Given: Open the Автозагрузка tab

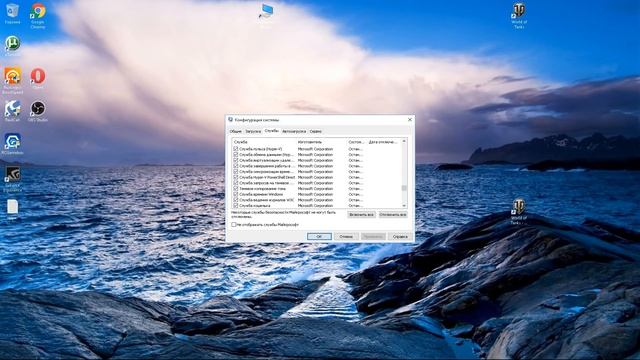Looking at the screenshot, I should (x=294, y=131).
